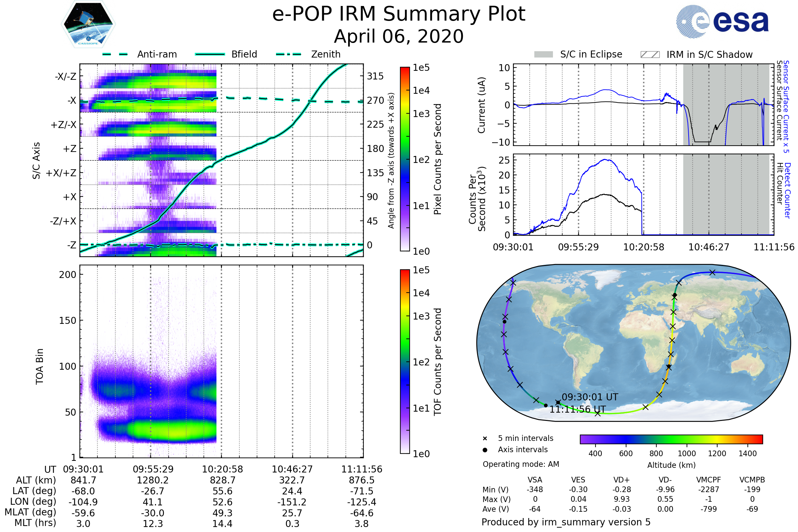798x532 pixels.
Task: Click the ESA logo
Action: 722,22
